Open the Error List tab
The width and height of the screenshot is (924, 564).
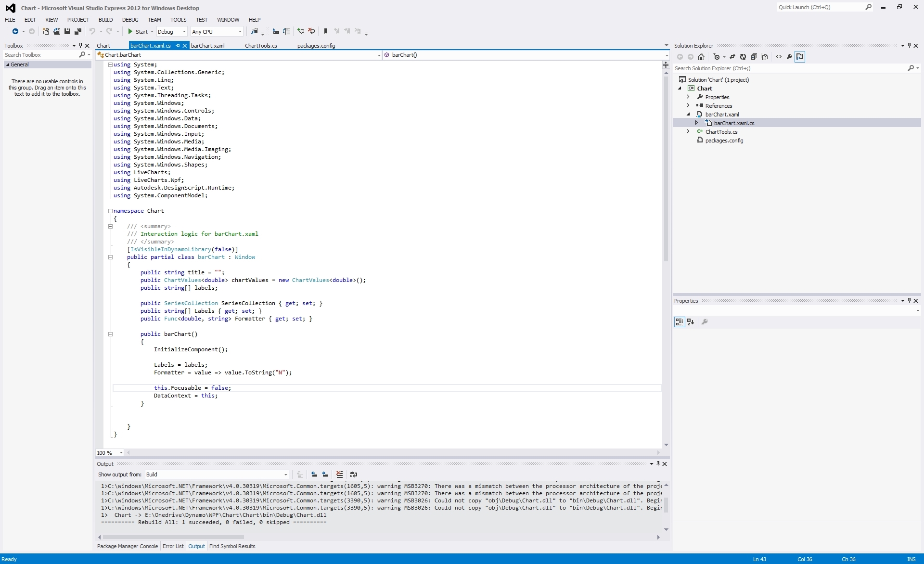(173, 546)
